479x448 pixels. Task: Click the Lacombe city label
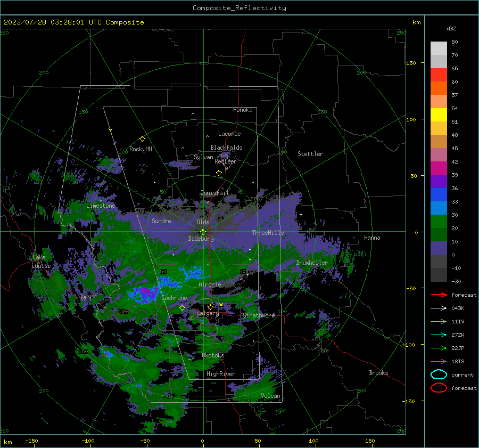pyautogui.click(x=229, y=134)
